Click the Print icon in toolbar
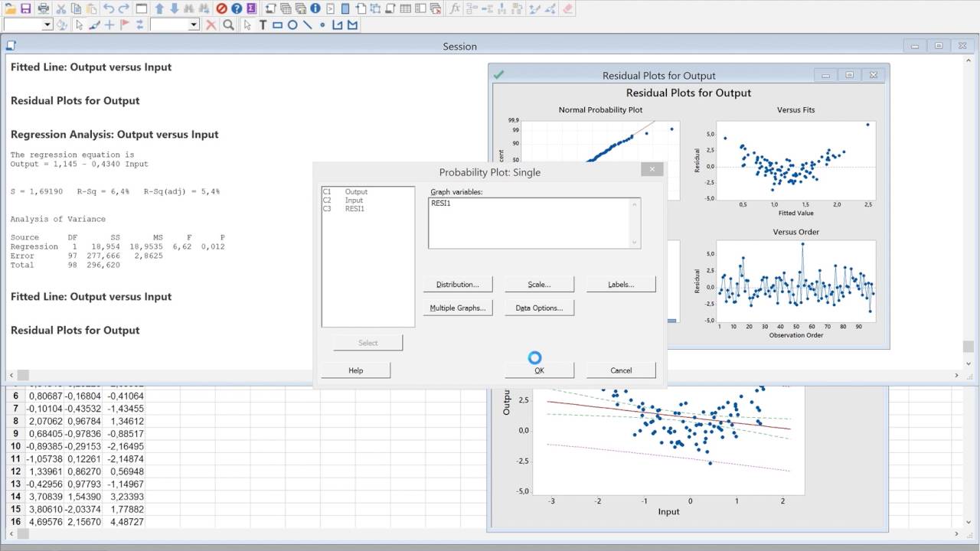 tap(43, 8)
